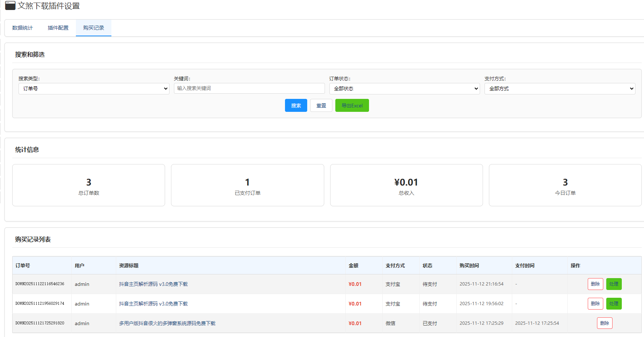Expand the 搜索类型 dropdown
644x337 pixels.
(94, 89)
